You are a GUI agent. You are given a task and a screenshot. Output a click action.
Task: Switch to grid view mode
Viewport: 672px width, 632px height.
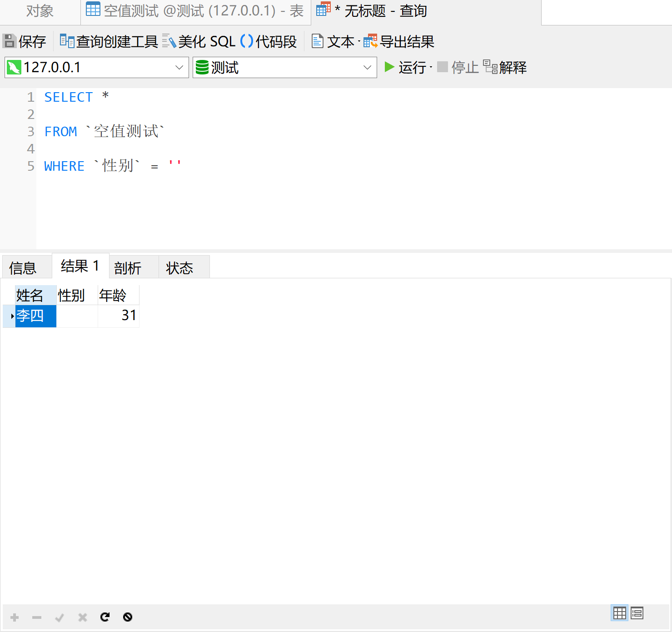tap(619, 613)
